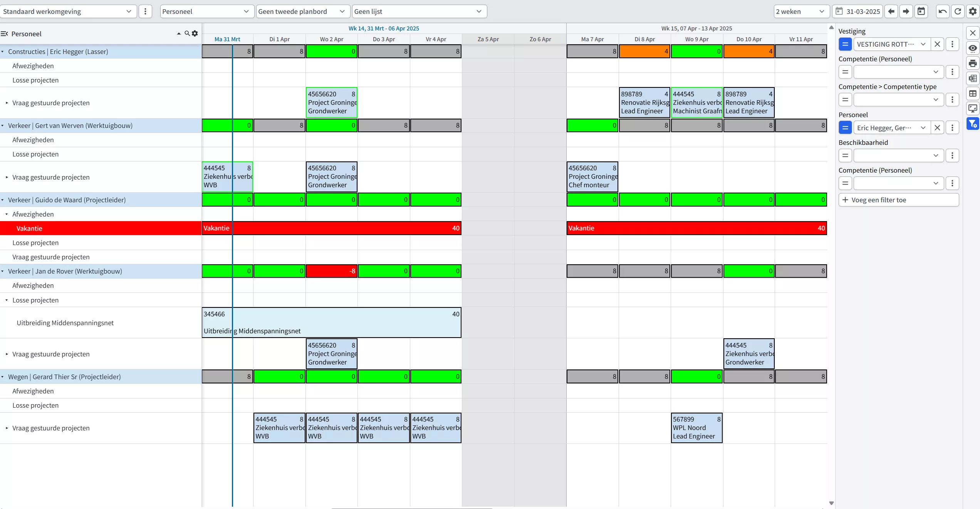Image resolution: width=980 pixels, height=509 pixels.
Task: Open the Vestiging filter three-dots menu
Action: 952,44
